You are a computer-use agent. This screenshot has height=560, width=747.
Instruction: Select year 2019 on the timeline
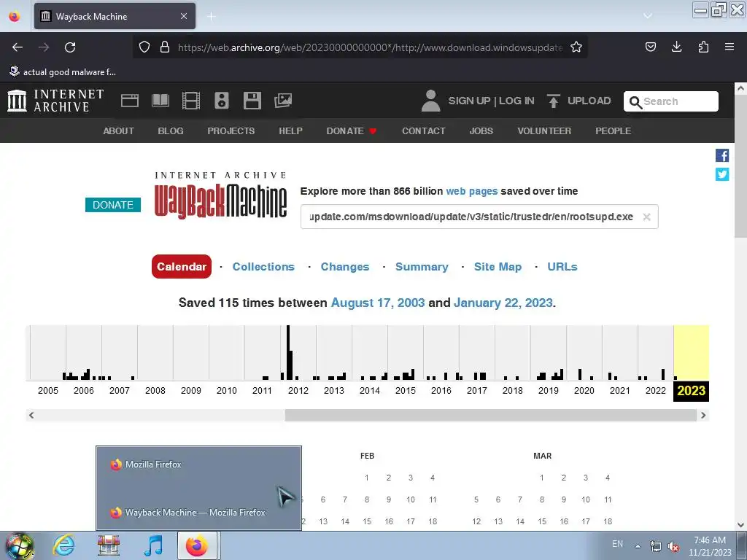549,391
